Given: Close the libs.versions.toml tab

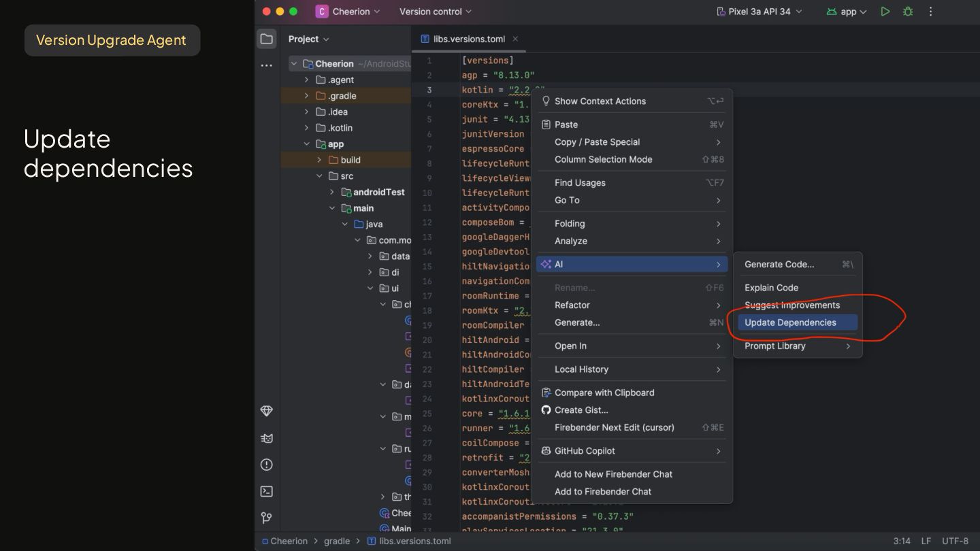Looking at the screenshot, I should pyautogui.click(x=515, y=39).
